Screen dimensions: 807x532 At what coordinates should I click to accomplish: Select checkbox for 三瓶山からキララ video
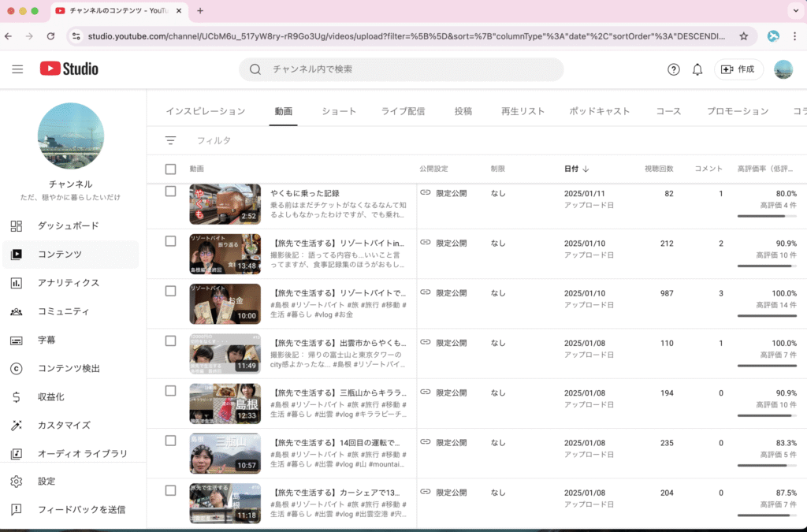pos(170,391)
